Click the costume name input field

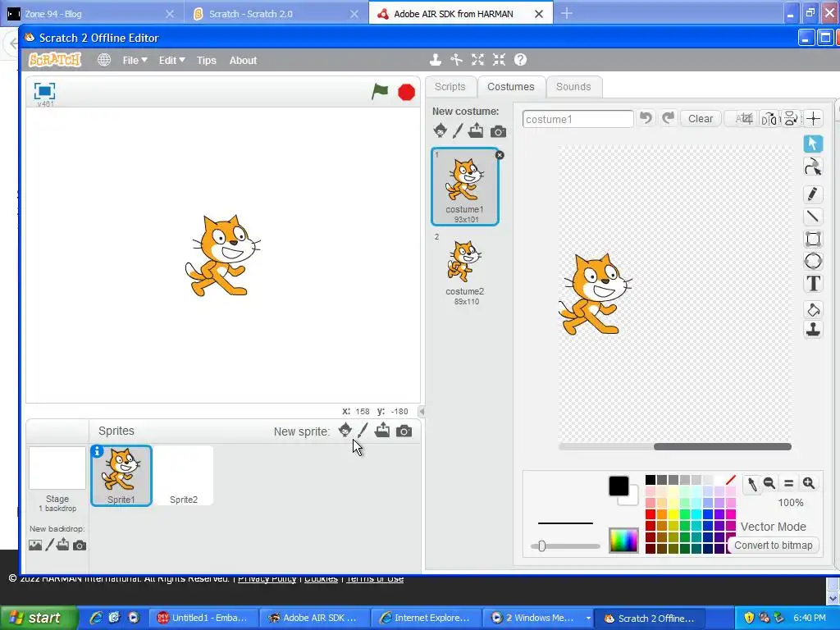578,119
